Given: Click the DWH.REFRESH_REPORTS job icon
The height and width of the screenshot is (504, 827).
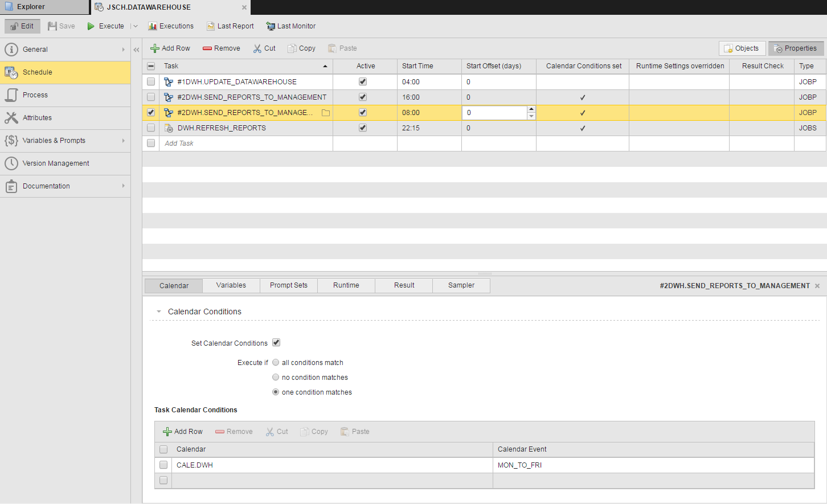Looking at the screenshot, I should tap(169, 128).
